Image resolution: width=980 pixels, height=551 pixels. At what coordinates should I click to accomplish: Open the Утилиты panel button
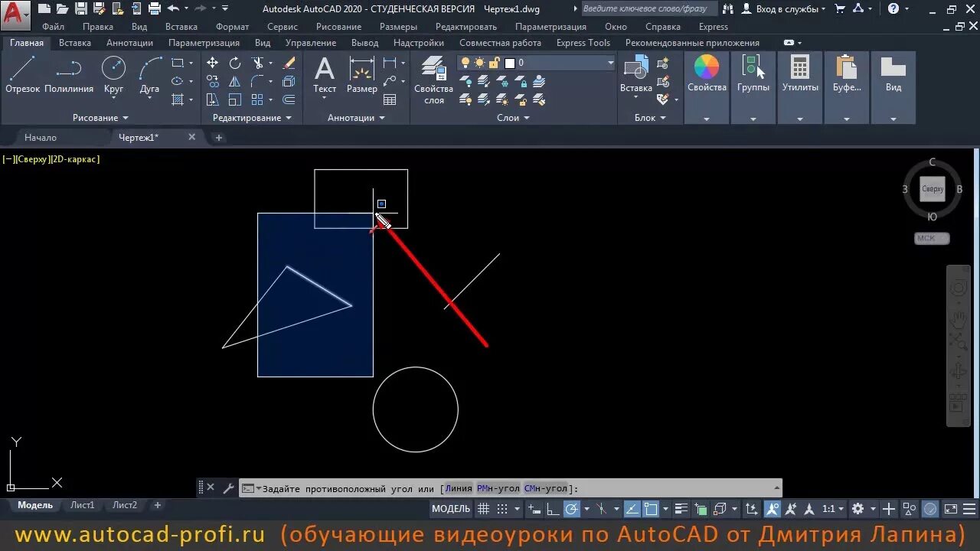(800, 87)
